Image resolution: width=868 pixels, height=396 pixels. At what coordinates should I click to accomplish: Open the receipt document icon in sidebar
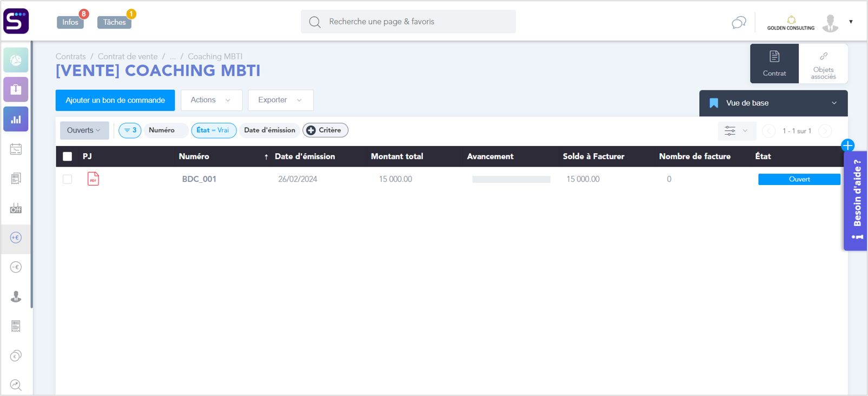coord(16,179)
